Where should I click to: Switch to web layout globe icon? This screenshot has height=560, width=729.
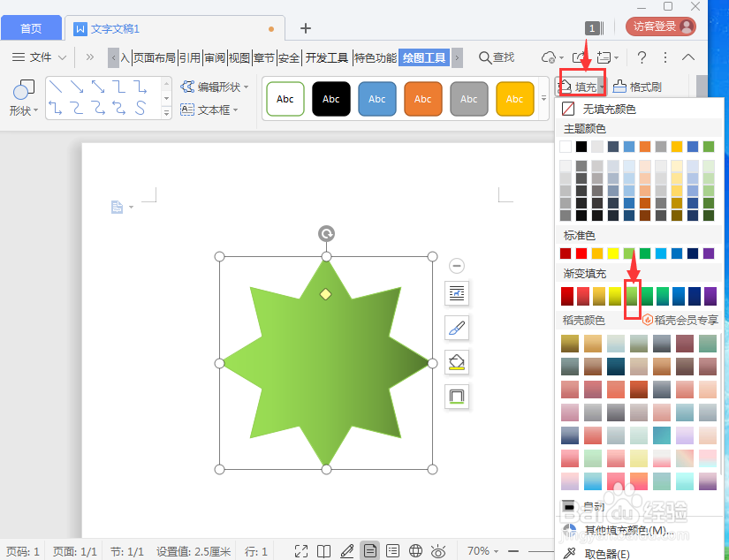pyautogui.click(x=415, y=551)
